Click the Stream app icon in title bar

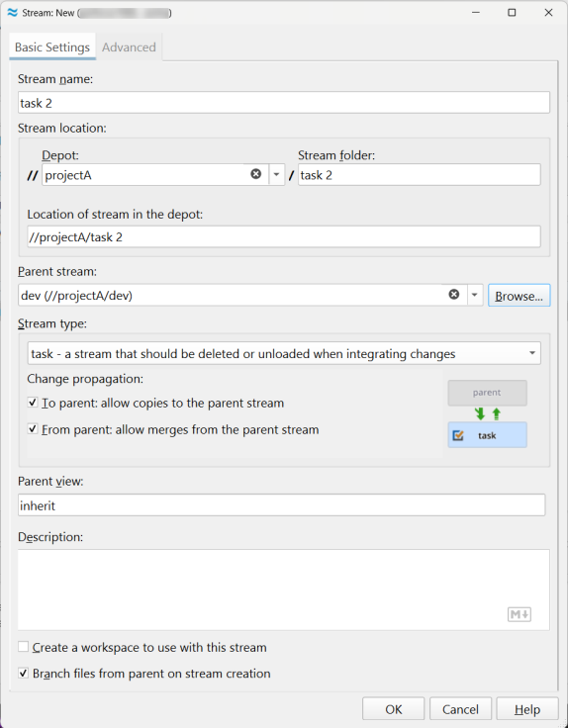point(12,13)
